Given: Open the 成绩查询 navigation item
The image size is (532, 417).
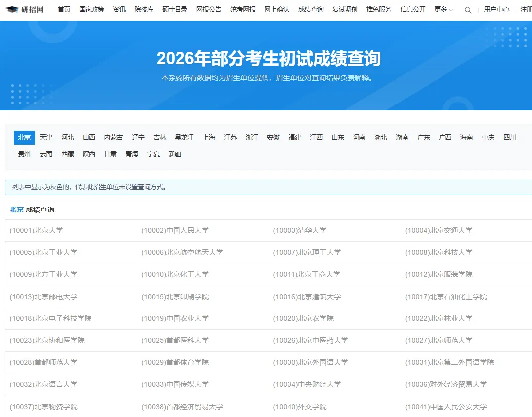Looking at the screenshot, I should (x=310, y=10).
